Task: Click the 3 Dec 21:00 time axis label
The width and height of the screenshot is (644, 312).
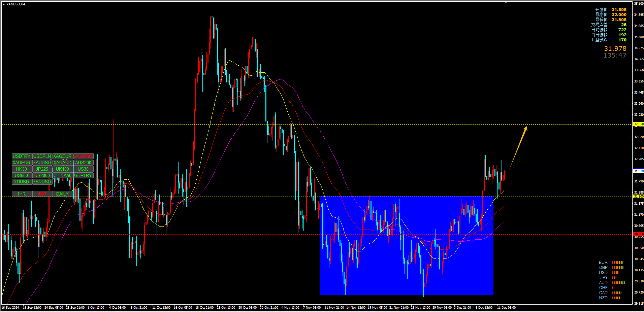Action: coord(462,308)
